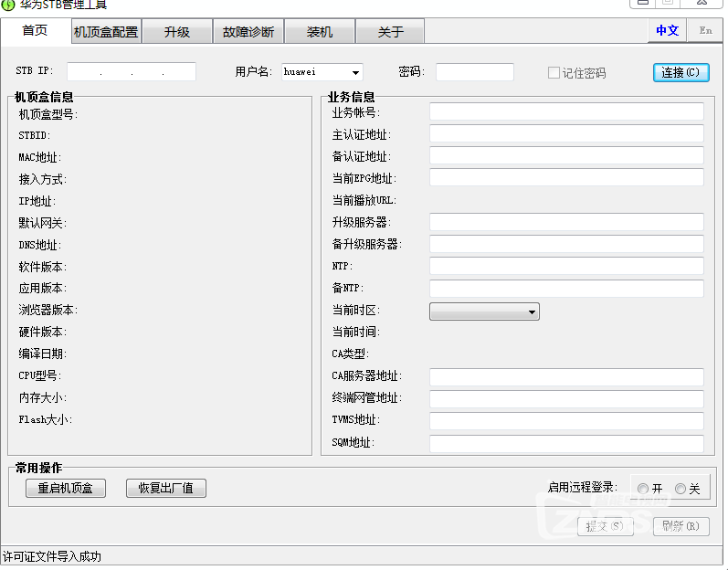
Task: Click the 升级服务器 input field
Action: tap(566, 222)
